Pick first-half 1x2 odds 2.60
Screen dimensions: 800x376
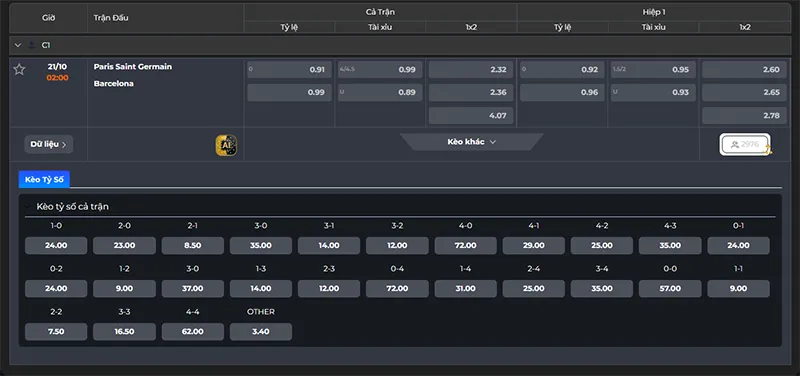(x=744, y=70)
